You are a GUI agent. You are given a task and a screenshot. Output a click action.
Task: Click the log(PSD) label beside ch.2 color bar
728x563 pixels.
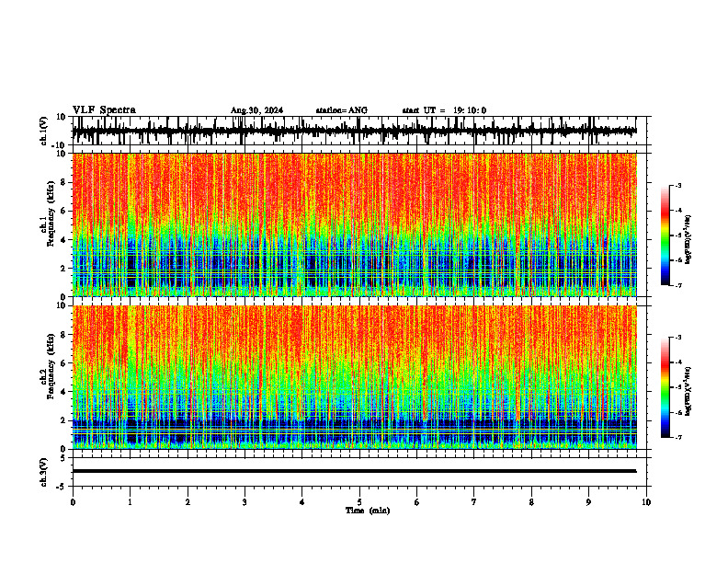coord(688,392)
